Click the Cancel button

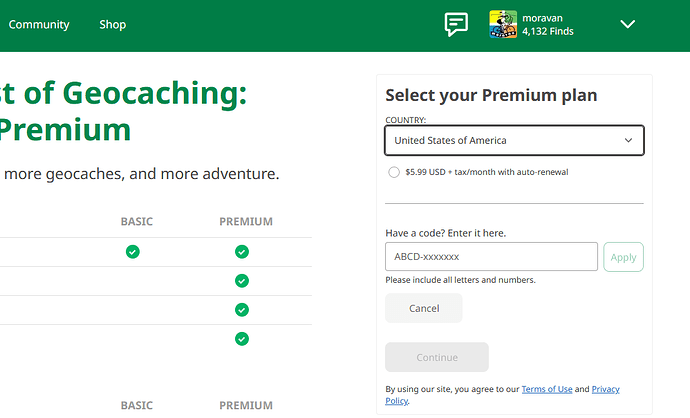click(x=424, y=308)
